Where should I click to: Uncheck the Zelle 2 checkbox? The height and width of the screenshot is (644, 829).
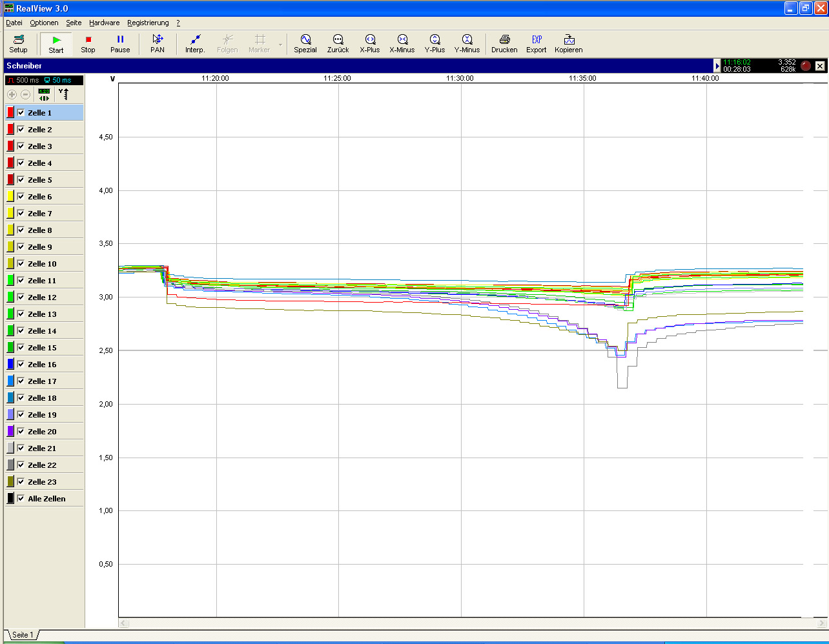(21, 129)
